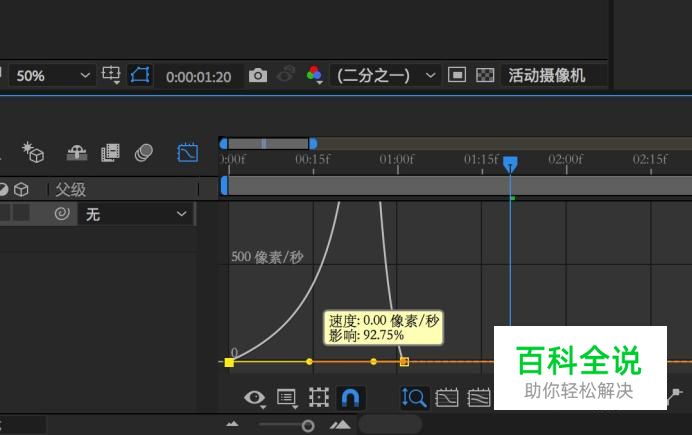
Task: Click the current time indicator playhead
Action: [510, 164]
